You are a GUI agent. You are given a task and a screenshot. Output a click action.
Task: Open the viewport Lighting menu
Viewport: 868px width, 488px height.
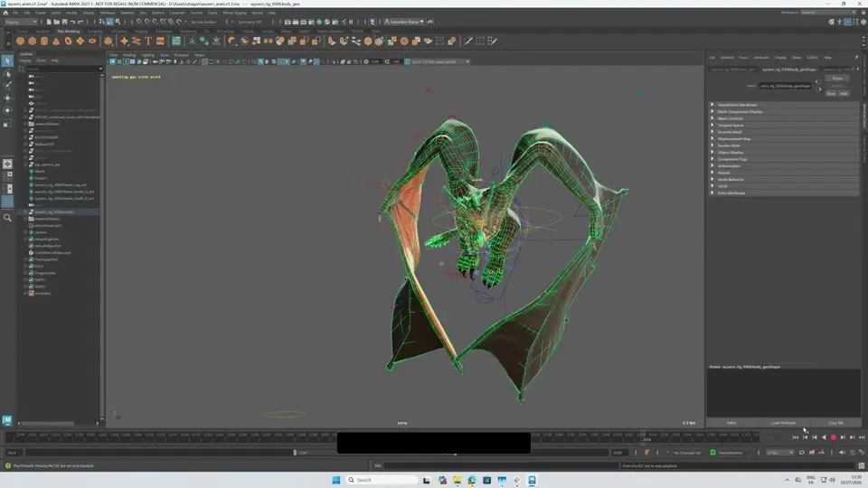(x=147, y=55)
